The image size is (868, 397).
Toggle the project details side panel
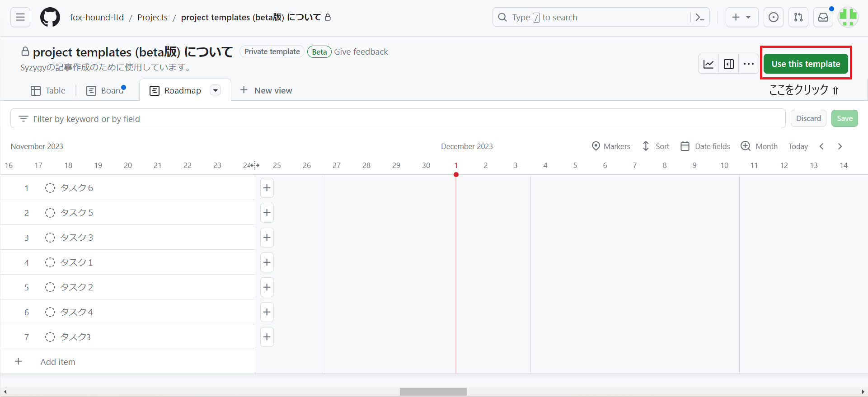(729, 64)
